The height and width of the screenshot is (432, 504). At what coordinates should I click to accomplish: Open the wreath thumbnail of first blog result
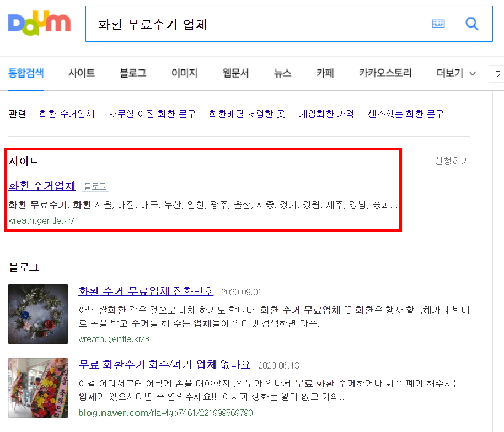point(38,314)
